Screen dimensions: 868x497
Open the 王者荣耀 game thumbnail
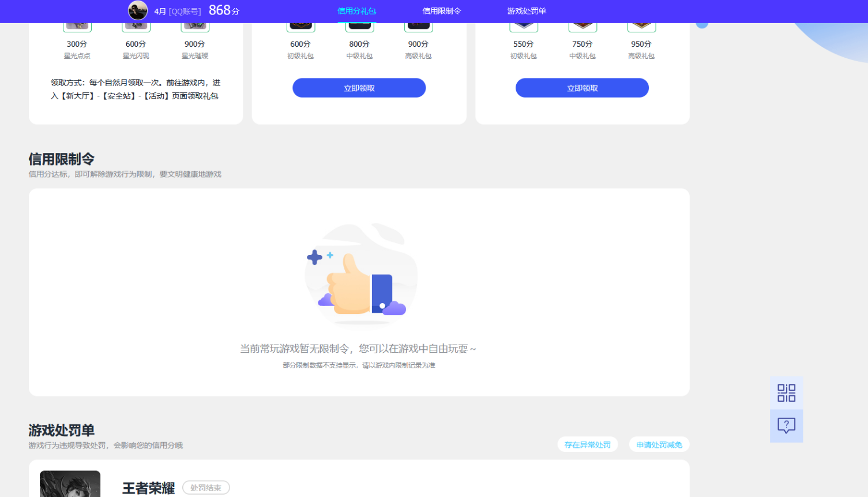point(70,484)
